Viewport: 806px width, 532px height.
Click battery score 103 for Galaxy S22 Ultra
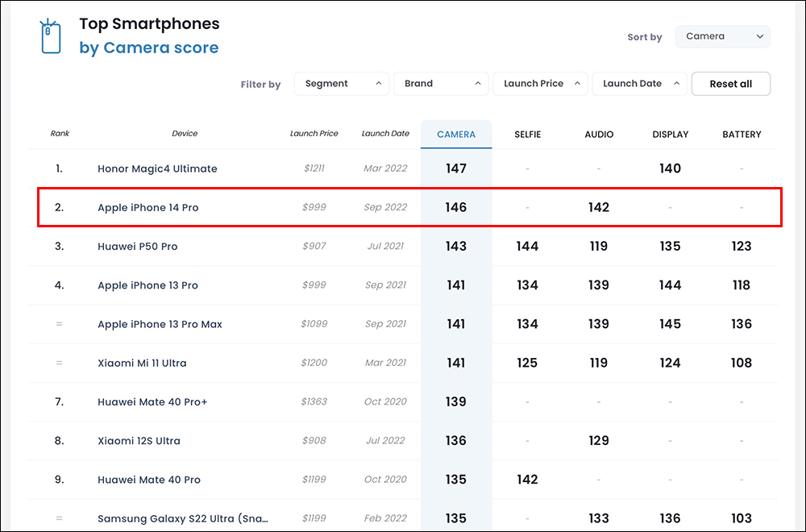coord(742,518)
